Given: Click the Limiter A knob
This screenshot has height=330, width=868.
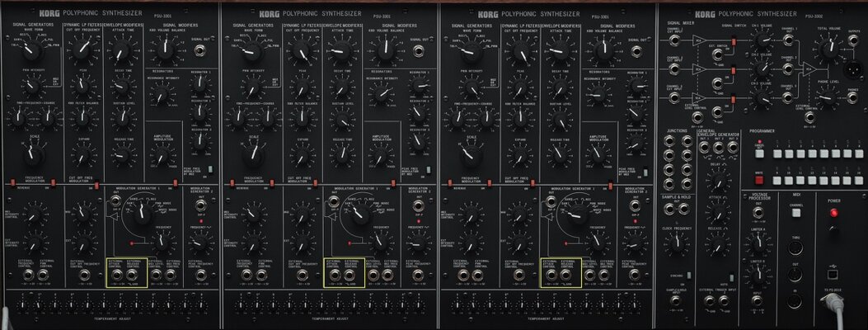Looking at the screenshot, I should tap(758, 243).
